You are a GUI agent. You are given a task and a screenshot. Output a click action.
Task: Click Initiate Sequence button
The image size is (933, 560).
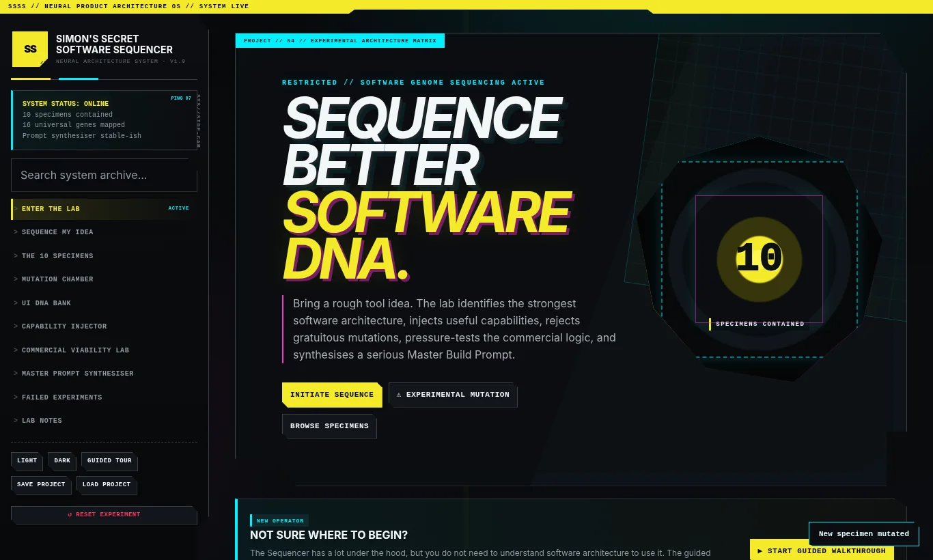pyautogui.click(x=332, y=395)
